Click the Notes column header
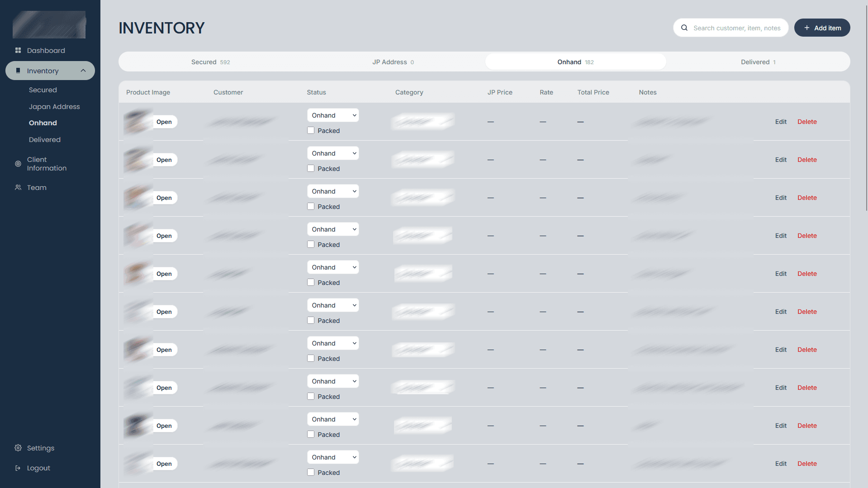This screenshot has width=868, height=488. click(x=647, y=92)
